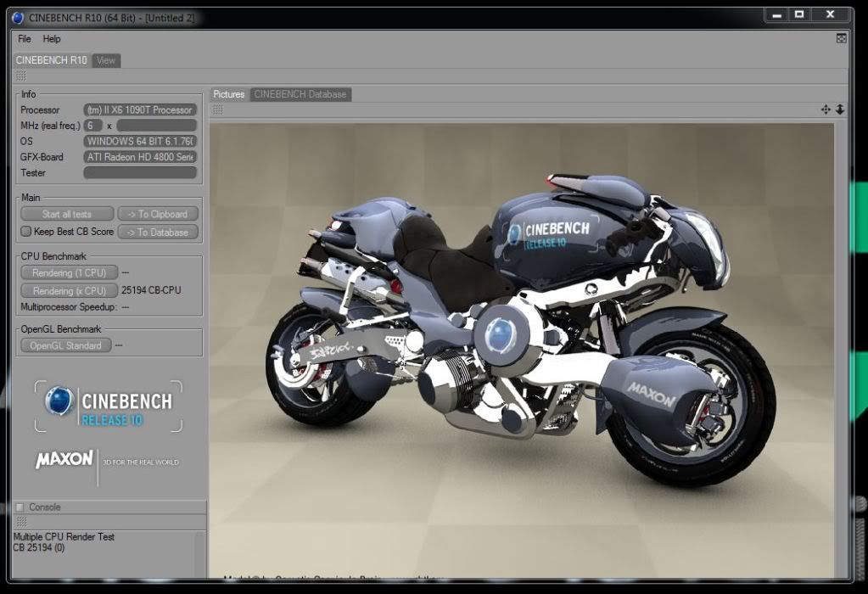Click the rendered motorcycle picture

(522, 350)
